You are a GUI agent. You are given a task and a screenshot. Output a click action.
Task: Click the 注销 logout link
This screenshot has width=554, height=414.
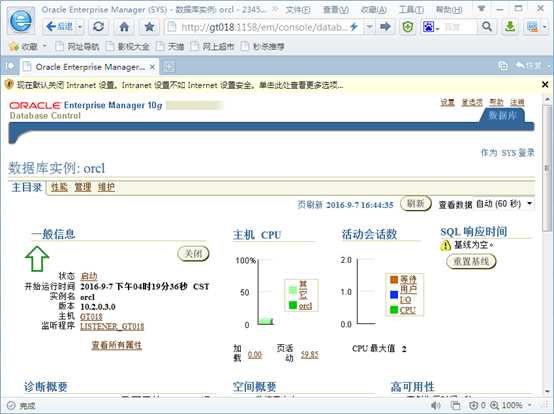(517, 102)
